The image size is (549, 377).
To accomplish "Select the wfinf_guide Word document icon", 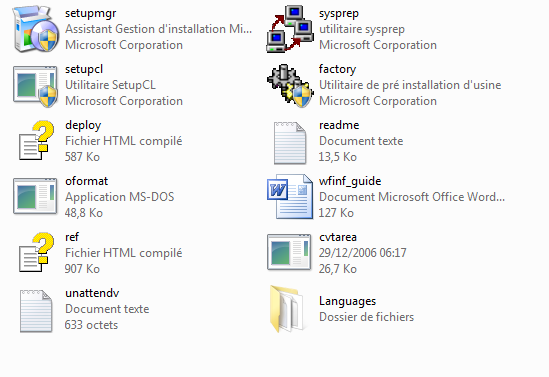I will pos(290,196).
